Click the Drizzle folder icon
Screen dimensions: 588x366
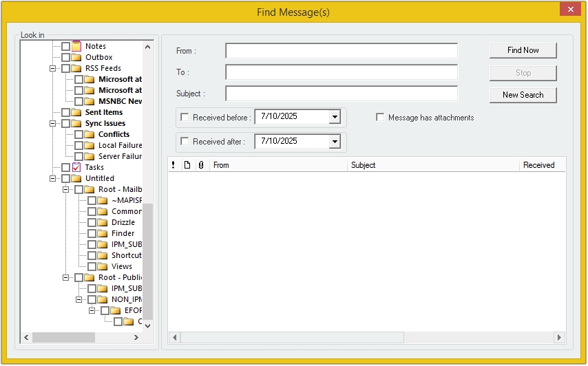point(103,222)
